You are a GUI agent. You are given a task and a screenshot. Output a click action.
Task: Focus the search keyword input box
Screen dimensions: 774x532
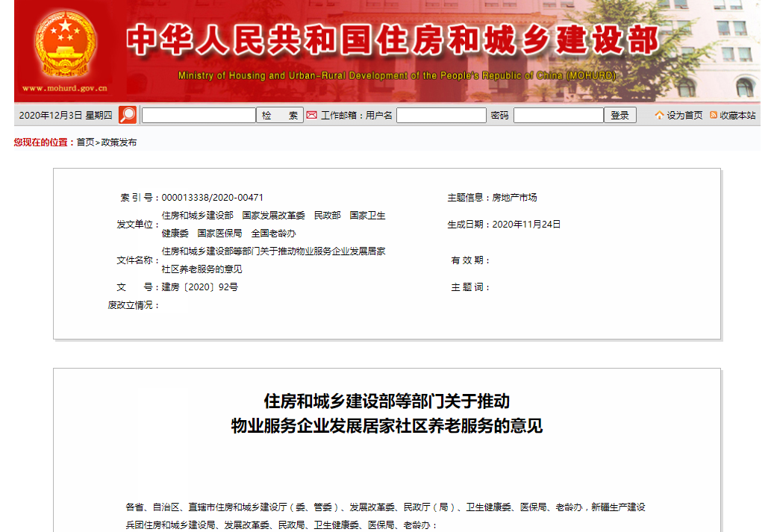tap(199, 116)
